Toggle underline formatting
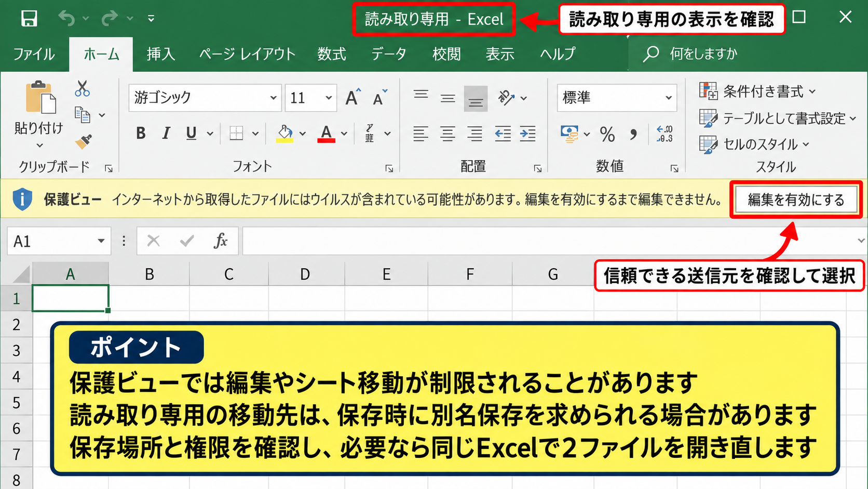The height and width of the screenshot is (489, 868). pyautogui.click(x=191, y=134)
